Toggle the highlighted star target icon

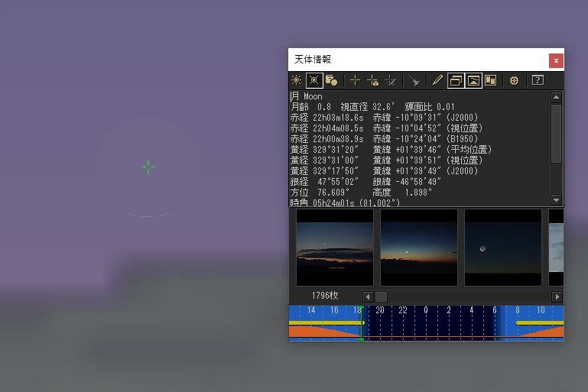coord(314,80)
